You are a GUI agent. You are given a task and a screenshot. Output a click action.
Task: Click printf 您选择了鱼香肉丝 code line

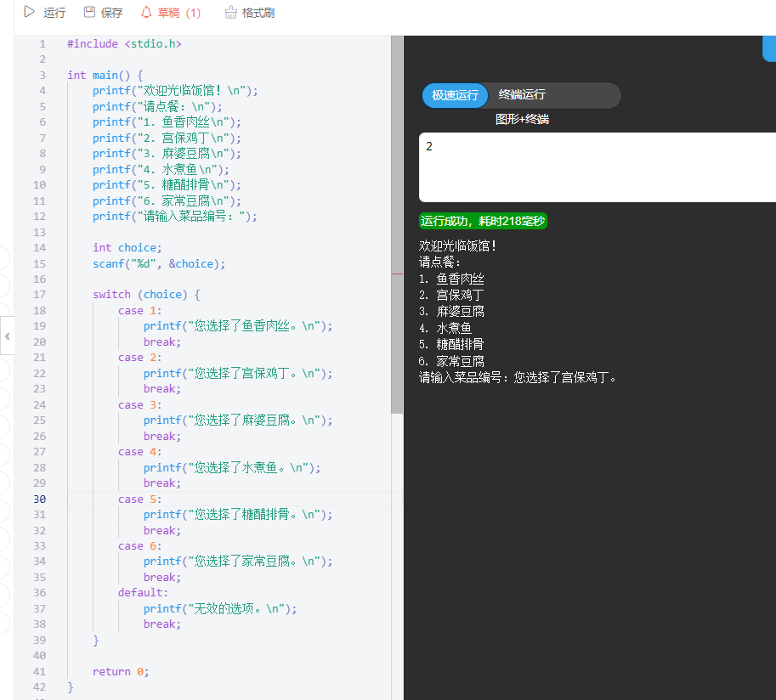pyautogui.click(x=238, y=326)
